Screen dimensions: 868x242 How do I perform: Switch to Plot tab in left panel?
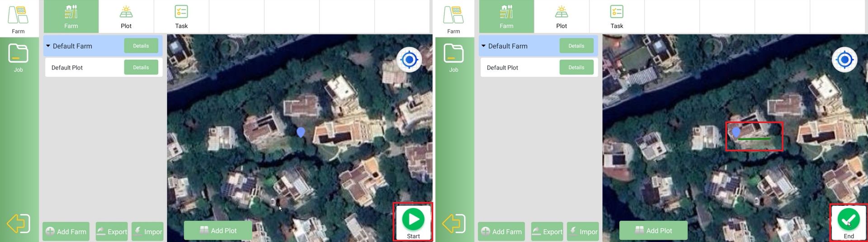click(126, 17)
